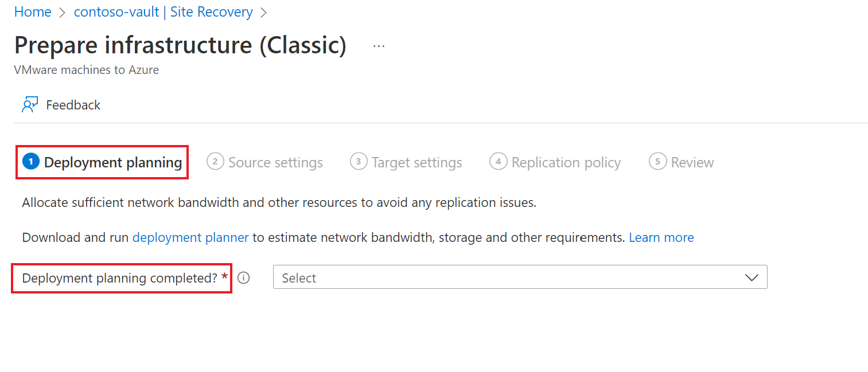868x372 pixels.
Task: Click the Feedback text label
Action: pyautogui.click(x=73, y=105)
